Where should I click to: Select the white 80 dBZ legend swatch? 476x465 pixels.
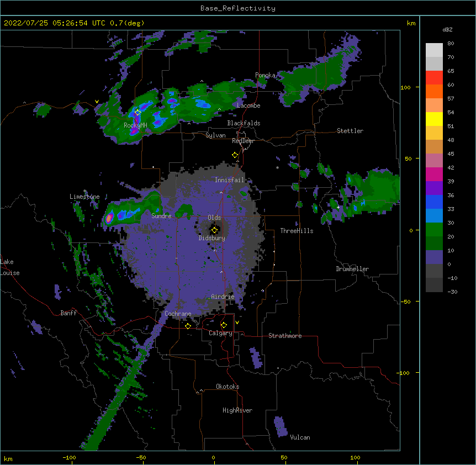(434, 50)
